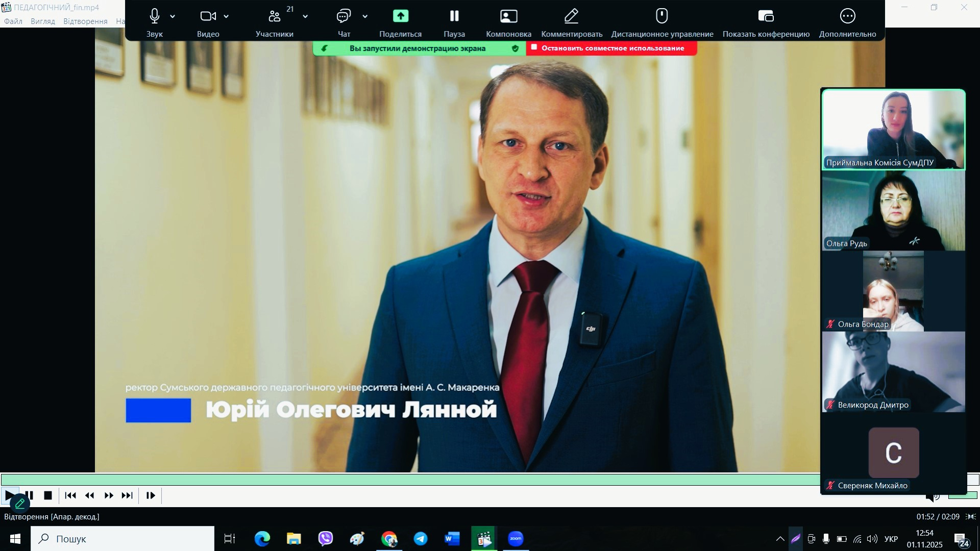The width and height of the screenshot is (980, 551).
Task: Pause sharing with the Пауза button
Action: (454, 16)
